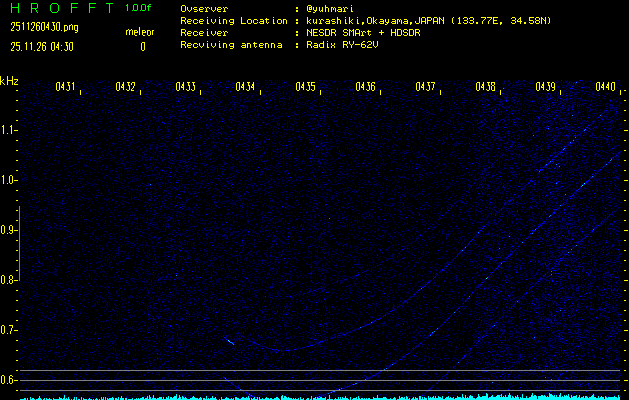Select the 0435 time tick label

(305, 87)
